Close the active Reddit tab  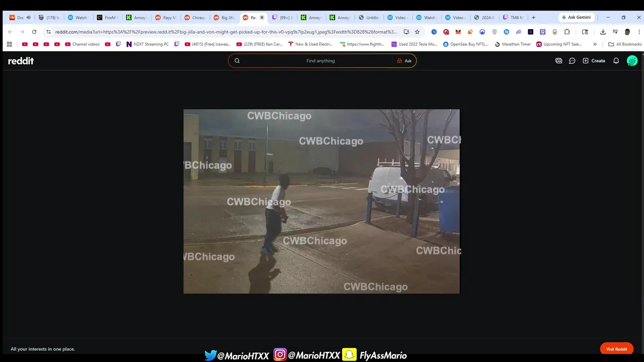point(262,18)
